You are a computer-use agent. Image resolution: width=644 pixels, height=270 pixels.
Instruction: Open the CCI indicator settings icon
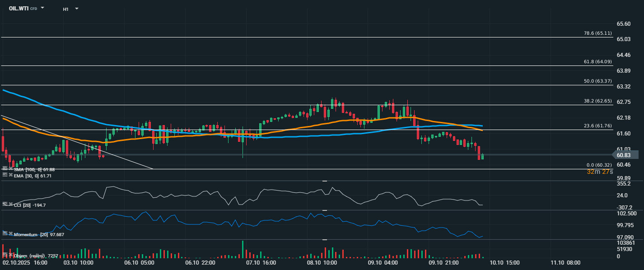tap(5, 204)
